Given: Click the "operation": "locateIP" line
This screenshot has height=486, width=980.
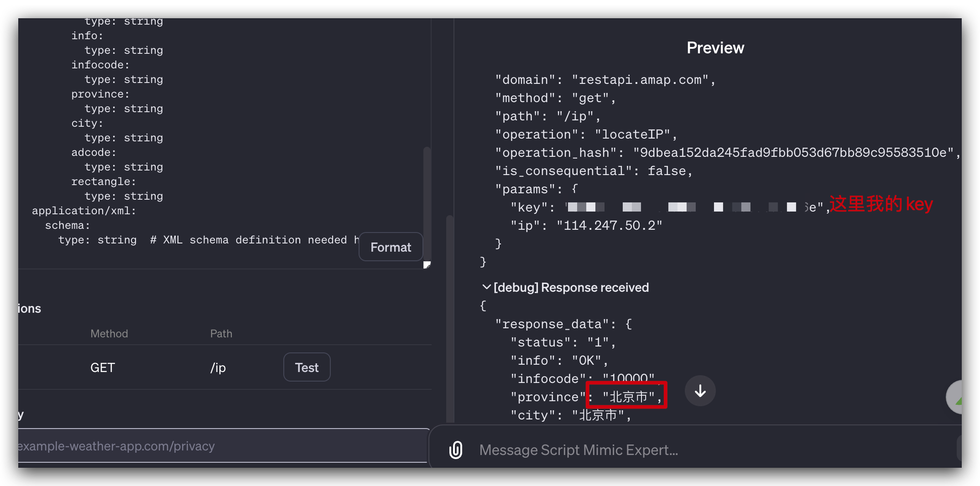Looking at the screenshot, I should tap(586, 134).
